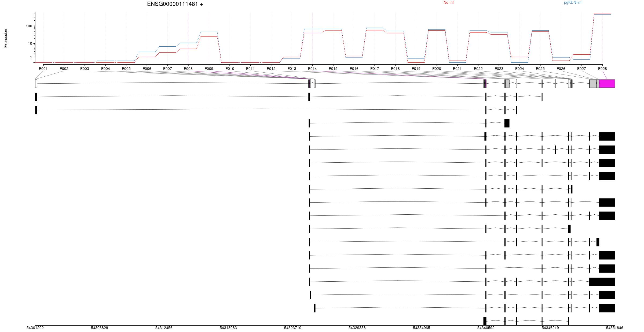This screenshot has width=644, height=332.
Task: Select exon bin label E026
Action: tap(561, 69)
